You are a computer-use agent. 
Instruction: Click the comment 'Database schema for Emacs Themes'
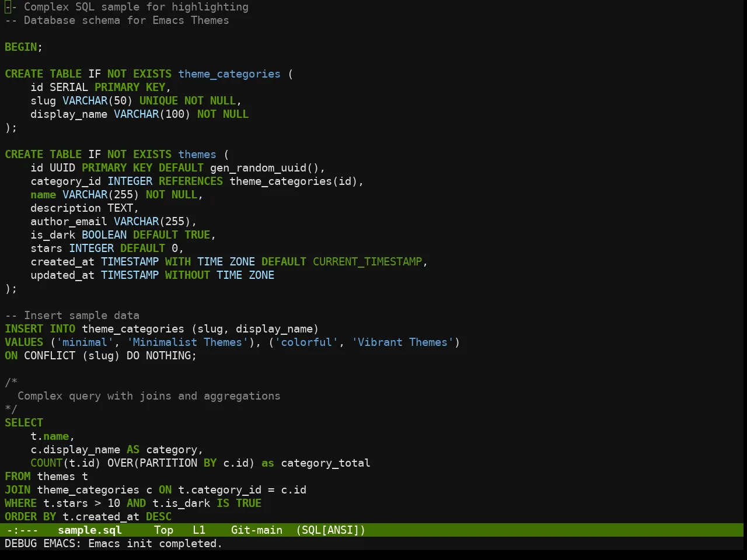coord(127,20)
